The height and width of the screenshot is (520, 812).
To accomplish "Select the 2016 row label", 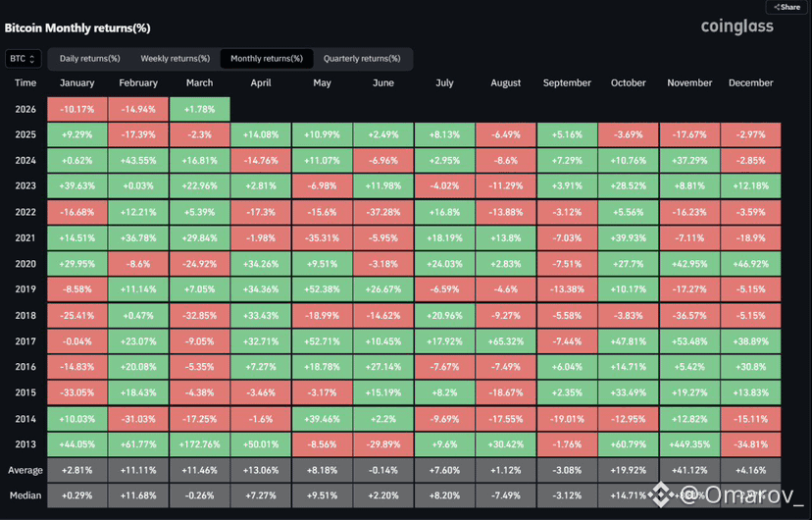I will click(25, 367).
